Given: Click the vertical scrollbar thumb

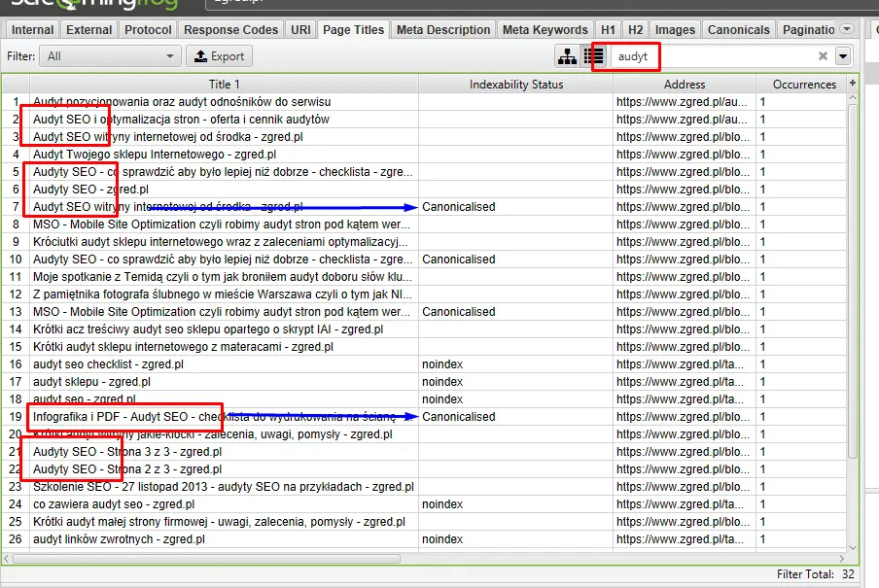Looking at the screenshot, I should pyautogui.click(x=852, y=280).
